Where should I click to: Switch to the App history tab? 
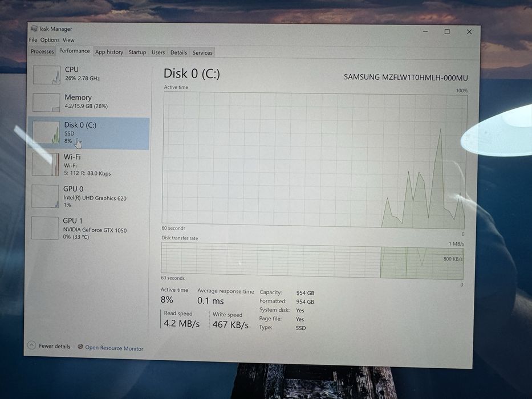pyautogui.click(x=109, y=52)
